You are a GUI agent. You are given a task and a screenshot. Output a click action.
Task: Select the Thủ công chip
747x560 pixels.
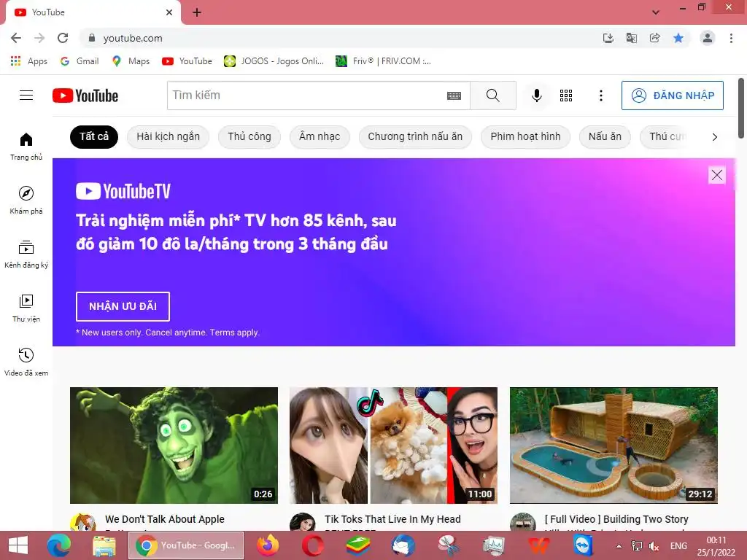[249, 136]
